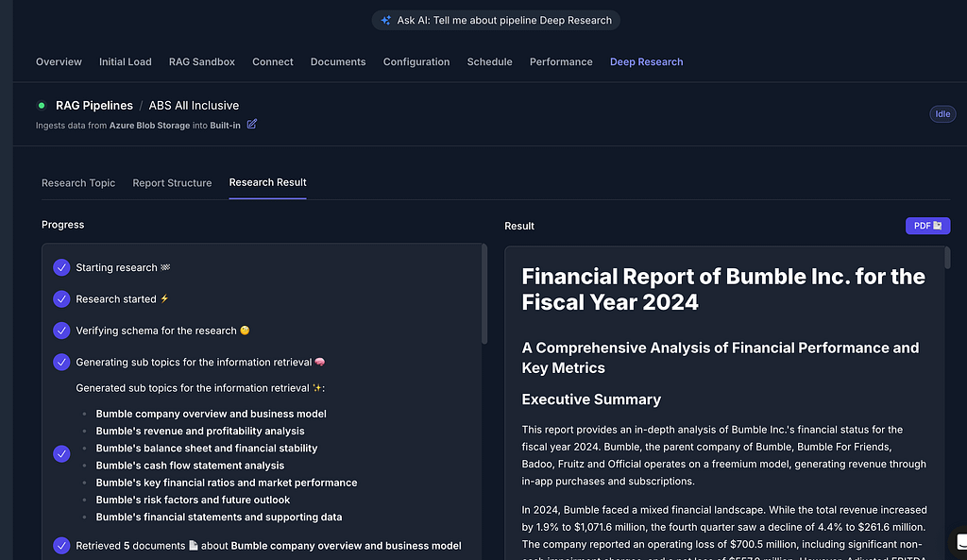Click check icon beside the sub topics list
The image size is (967, 560).
pyautogui.click(x=61, y=454)
